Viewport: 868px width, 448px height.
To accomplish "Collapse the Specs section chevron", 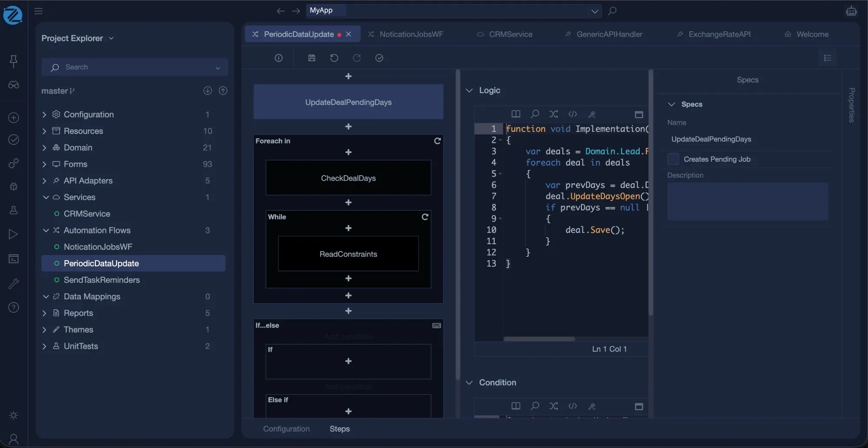I will 671,105.
